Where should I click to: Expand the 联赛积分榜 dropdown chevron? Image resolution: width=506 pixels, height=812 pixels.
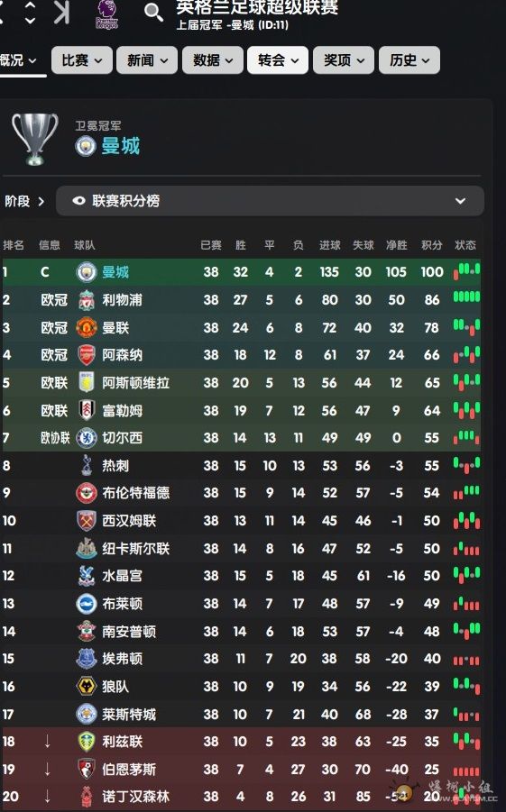coord(460,201)
